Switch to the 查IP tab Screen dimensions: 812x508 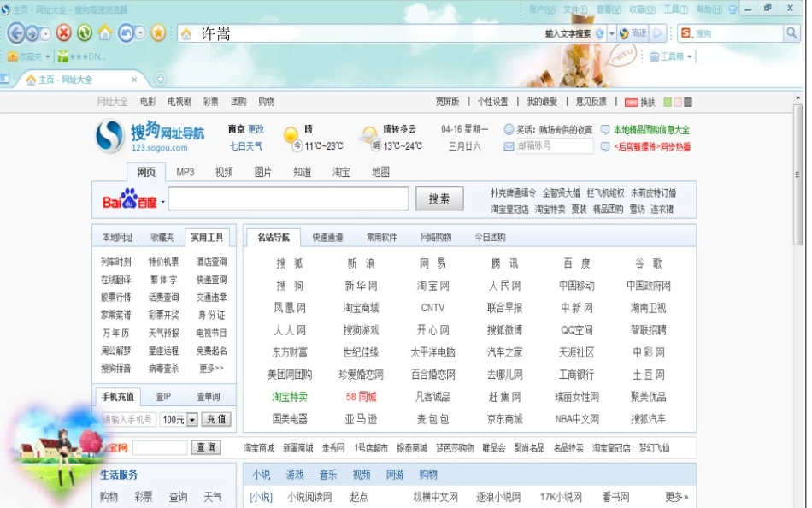pos(163,397)
